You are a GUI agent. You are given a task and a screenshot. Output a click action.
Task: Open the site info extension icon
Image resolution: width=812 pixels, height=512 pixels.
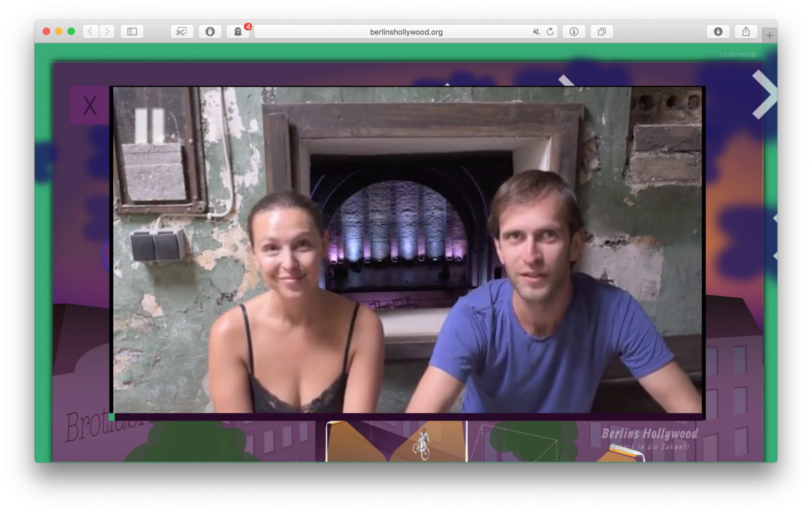[574, 31]
